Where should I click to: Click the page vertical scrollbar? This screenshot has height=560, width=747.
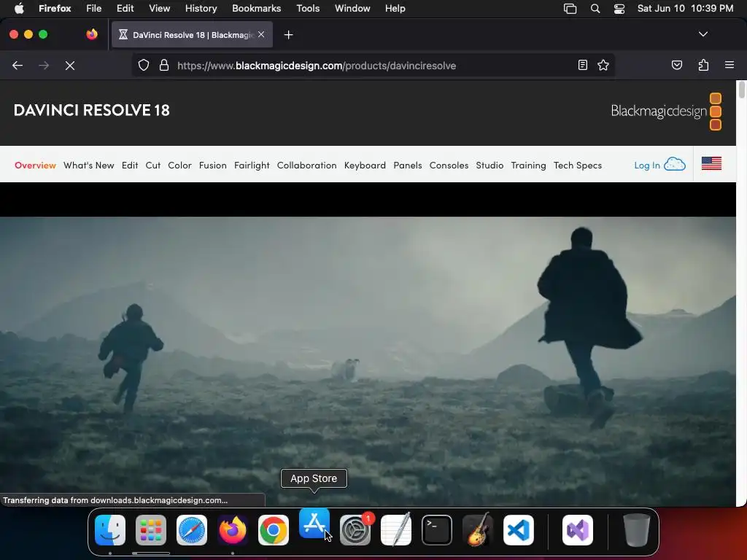pos(741,90)
